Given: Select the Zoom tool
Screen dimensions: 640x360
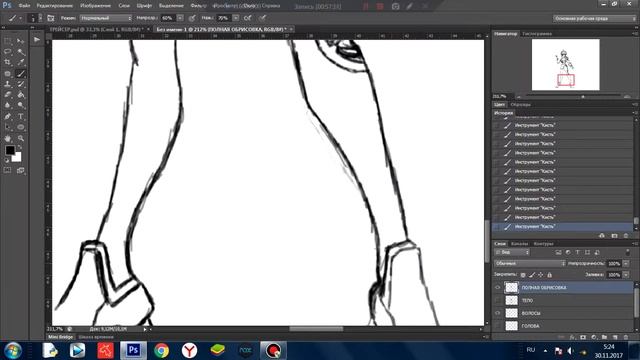Looking at the screenshot, I should pos(20,138).
